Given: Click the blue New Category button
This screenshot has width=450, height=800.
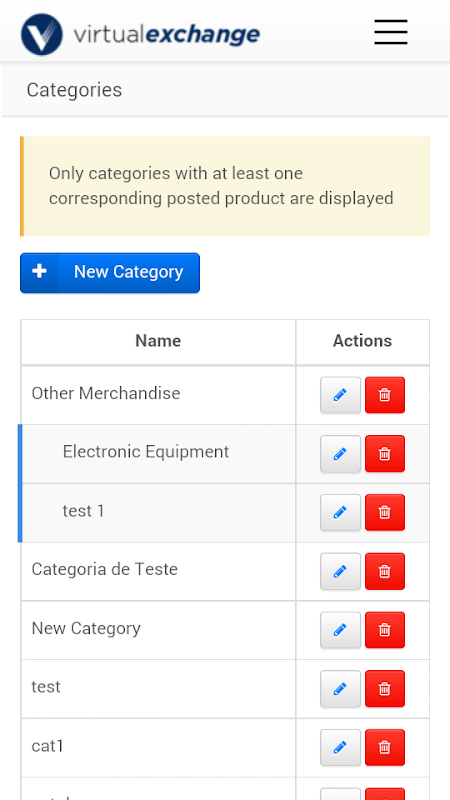Looking at the screenshot, I should point(110,272).
